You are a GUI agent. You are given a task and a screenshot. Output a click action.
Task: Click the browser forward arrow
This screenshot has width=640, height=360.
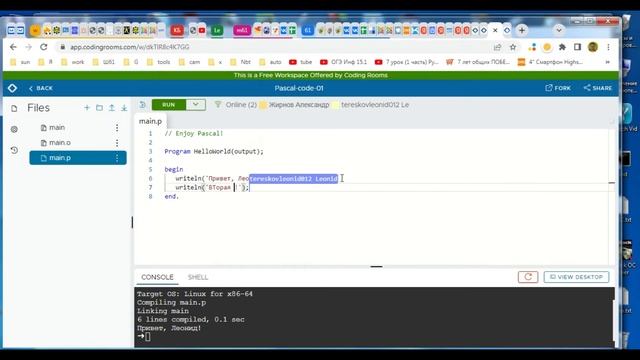[28, 47]
